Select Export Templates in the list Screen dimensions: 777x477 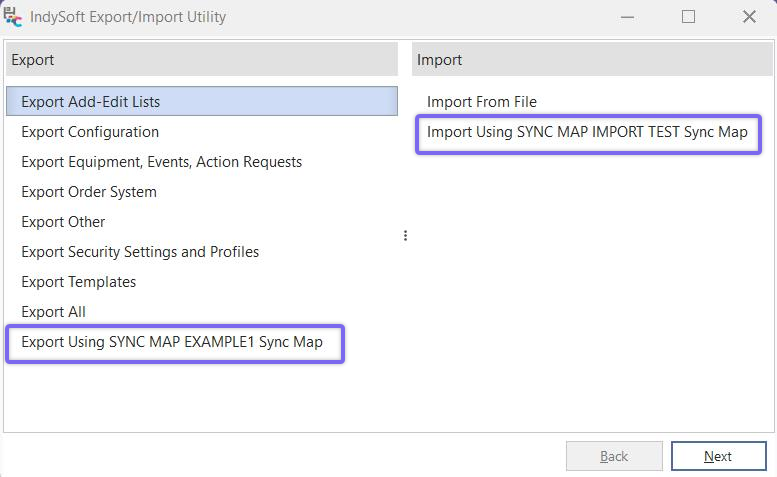pyautogui.click(x=78, y=282)
